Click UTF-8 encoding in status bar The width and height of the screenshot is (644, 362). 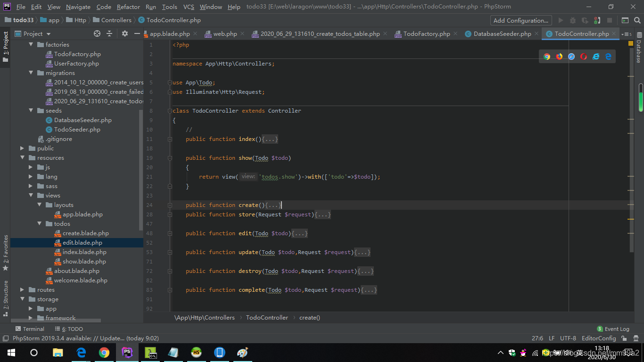tap(568, 338)
